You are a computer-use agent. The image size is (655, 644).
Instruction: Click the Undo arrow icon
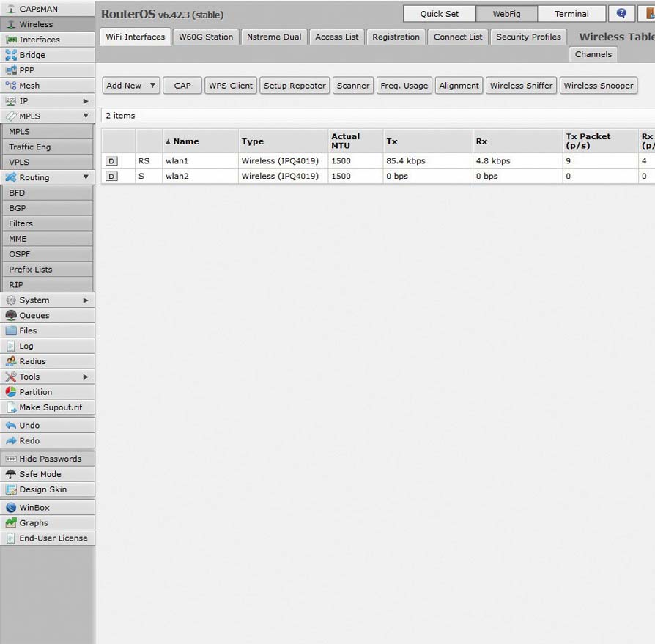[x=11, y=426]
